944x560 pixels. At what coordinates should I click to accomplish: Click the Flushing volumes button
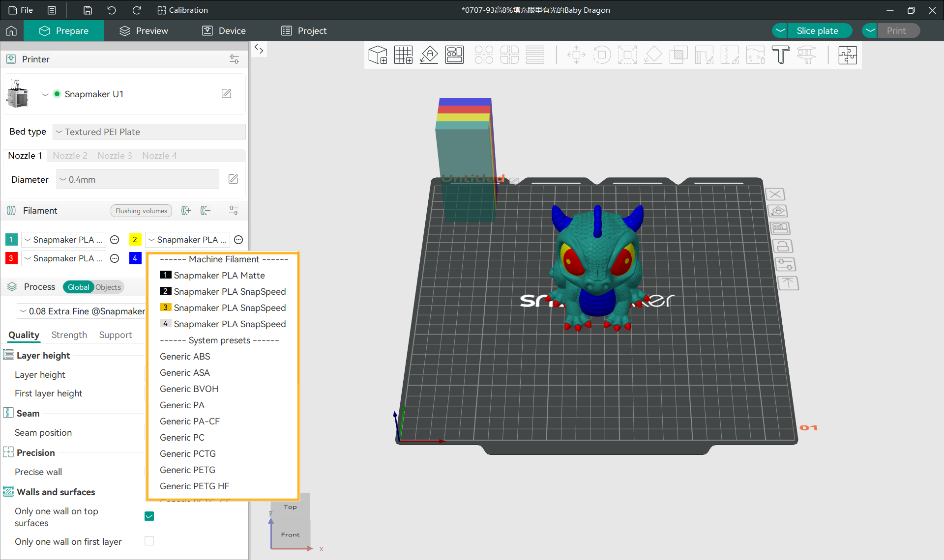(x=141, y=211)
